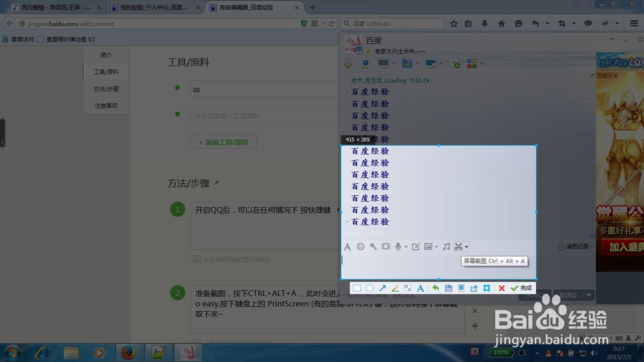The width and height of the screenshot is (644, 362).
Task: Open the presentation share icon in QQ
Action: pos(383,63)
